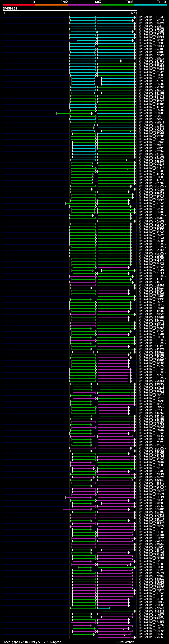
Task: Select the UniRef100_Q5ZJC3 label
Action: [x=152, y=195]
